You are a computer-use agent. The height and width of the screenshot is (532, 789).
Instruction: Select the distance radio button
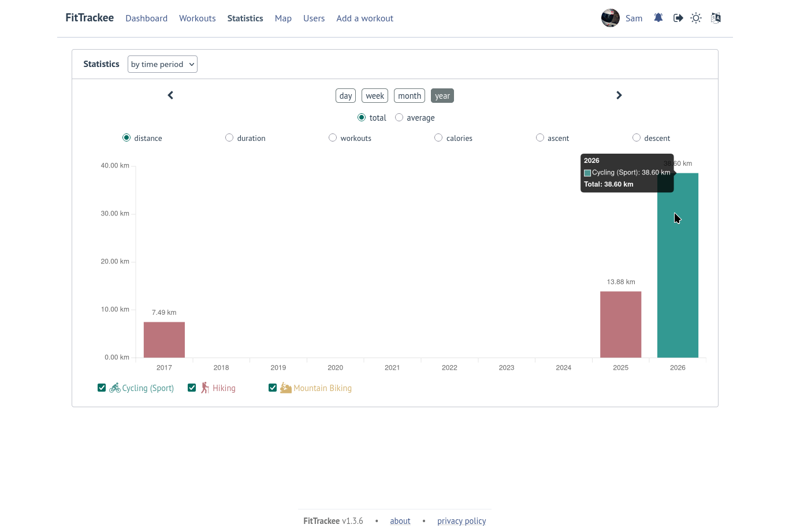coord(126,137)
